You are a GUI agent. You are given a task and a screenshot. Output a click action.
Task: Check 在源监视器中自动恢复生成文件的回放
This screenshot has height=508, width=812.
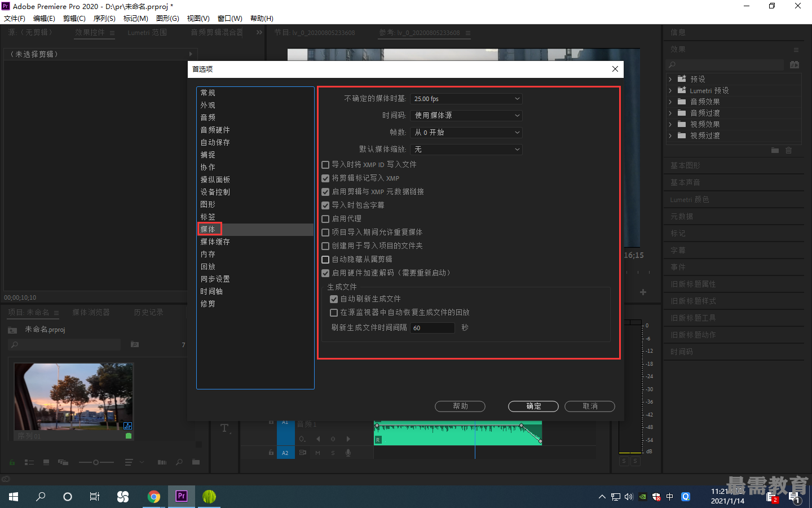pos(334,313)
